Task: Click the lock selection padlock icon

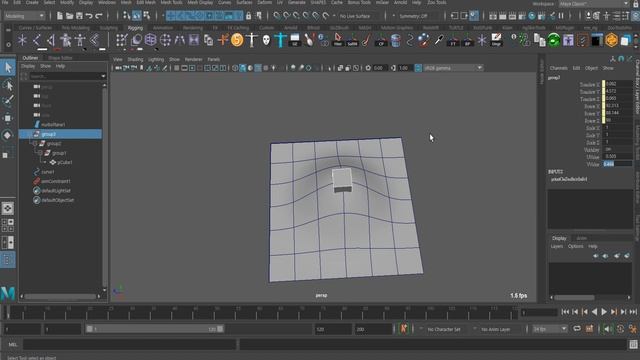Action: pos(249,16)
